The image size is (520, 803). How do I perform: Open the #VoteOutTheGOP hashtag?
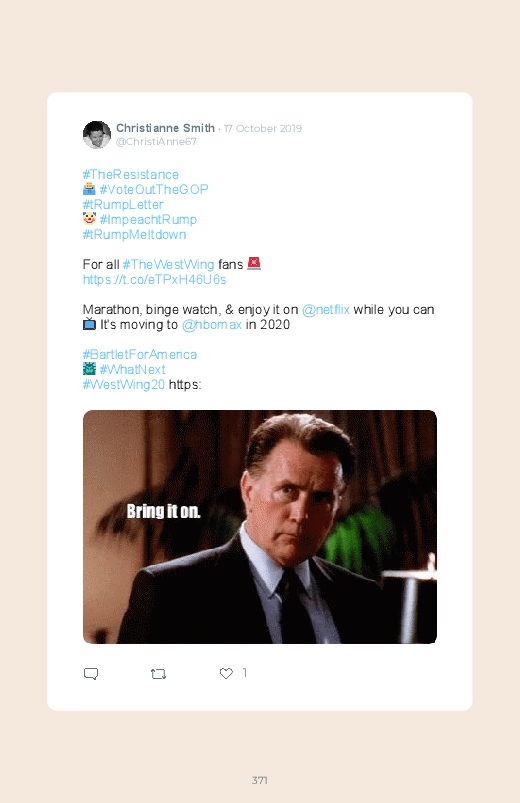pos(154,189)
